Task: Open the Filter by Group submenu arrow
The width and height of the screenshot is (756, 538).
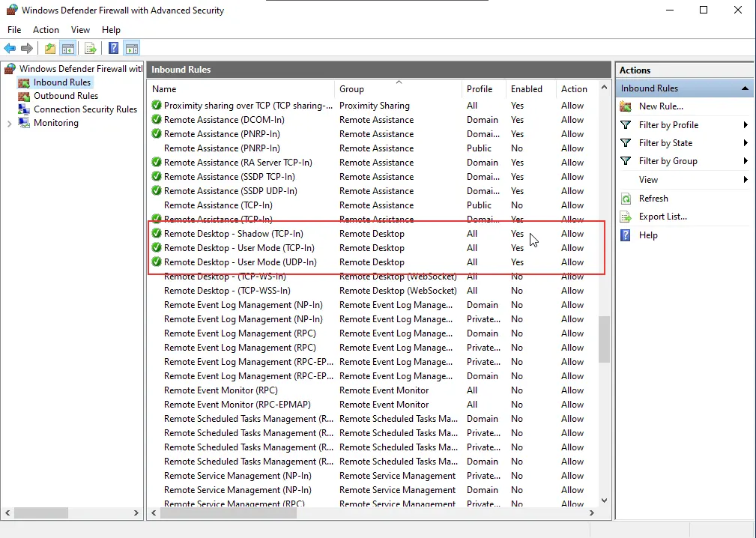Action: 746,161
